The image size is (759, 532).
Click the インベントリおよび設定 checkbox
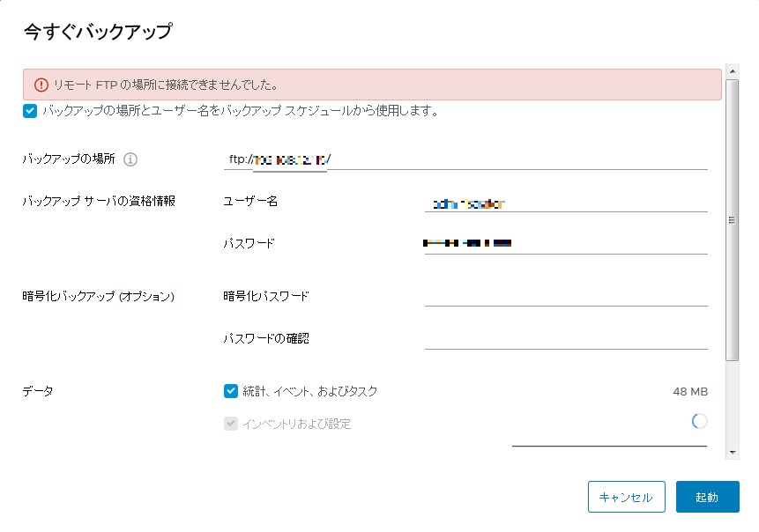point(231,424)
